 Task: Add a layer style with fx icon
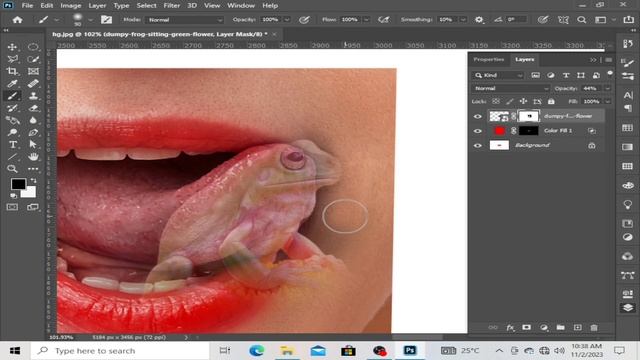tap(510, 327)
